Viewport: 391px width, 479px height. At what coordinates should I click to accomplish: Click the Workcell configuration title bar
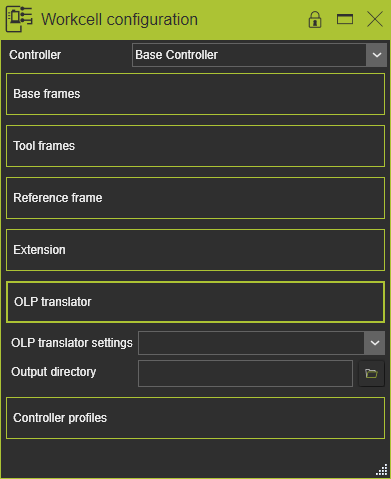pyautogui.click(x=167, y=19)
